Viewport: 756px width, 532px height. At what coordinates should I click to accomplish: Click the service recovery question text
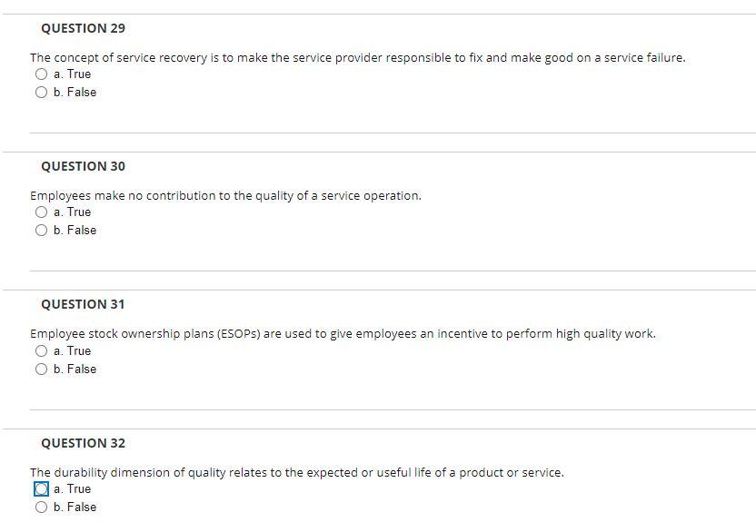(x=358, y=56)
